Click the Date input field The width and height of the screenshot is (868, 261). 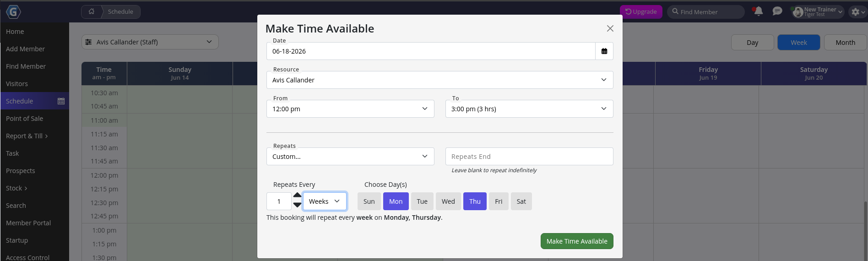431,51
